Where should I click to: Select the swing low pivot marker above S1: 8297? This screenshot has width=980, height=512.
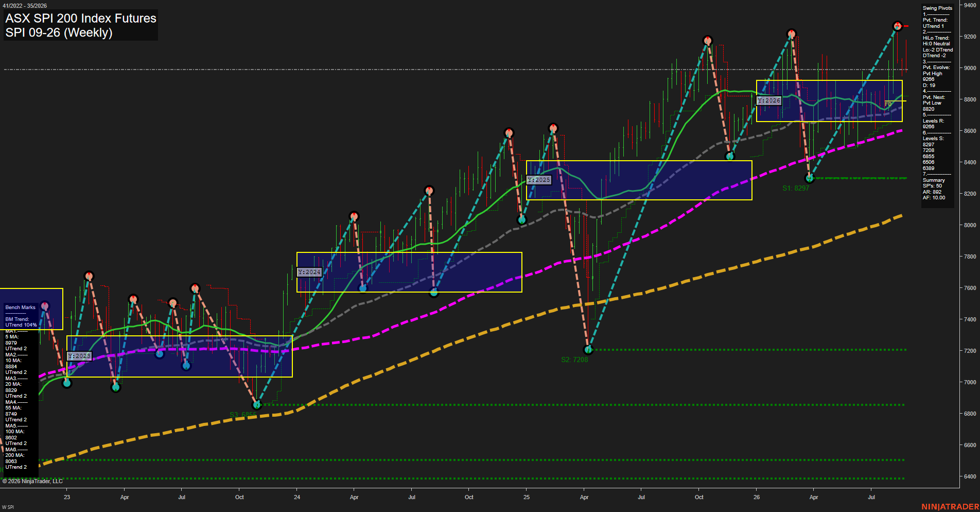point(810,178)
